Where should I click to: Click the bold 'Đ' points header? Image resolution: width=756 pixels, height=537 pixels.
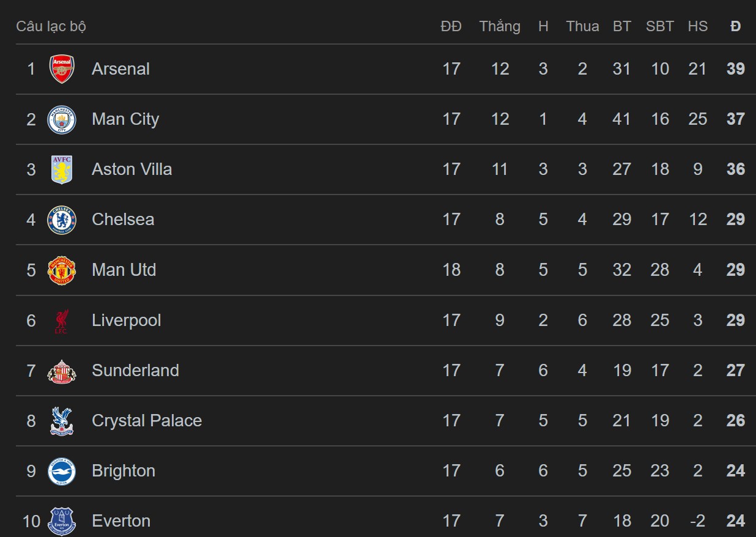735,26
